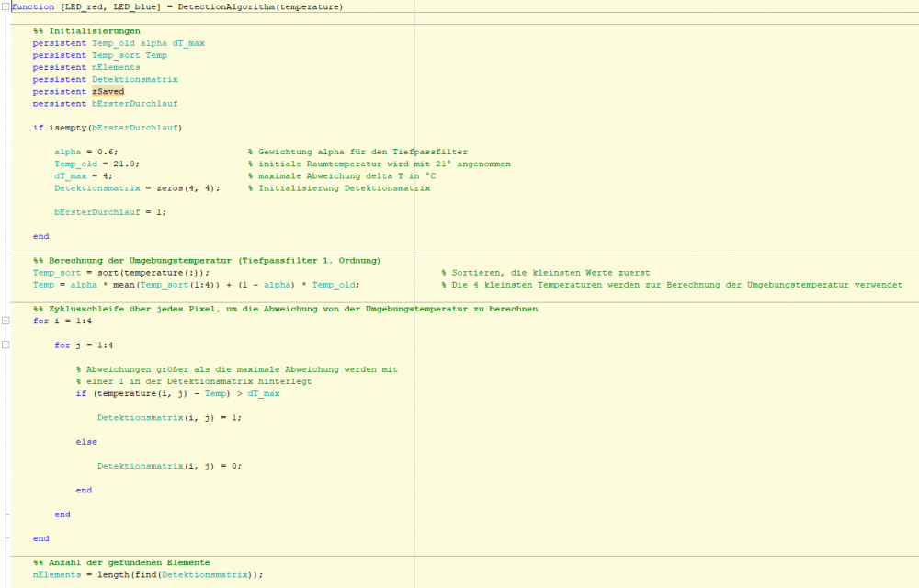Click the 'persistent nElements' line
This screenshot has height=588, width=919.
[86, 67]
